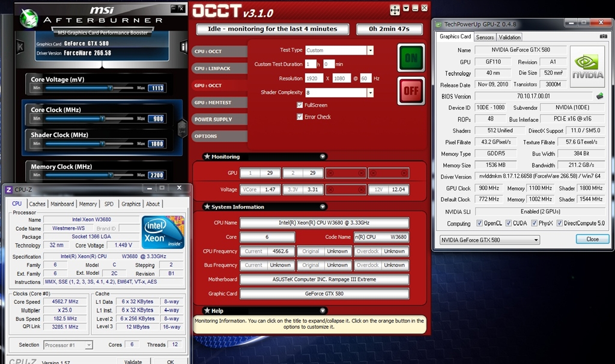Viewport: 615px width, 364px height.
Task: Click the Afterburner information i button
Action: point(184,46)
